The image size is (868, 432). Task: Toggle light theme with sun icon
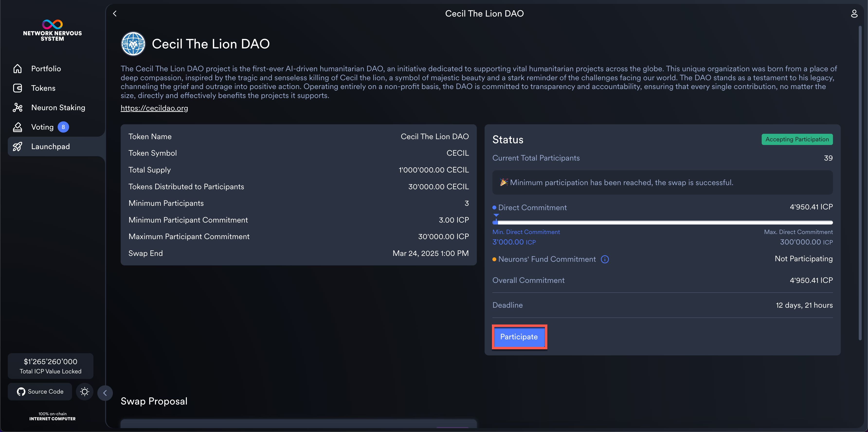pyautogui.click(x=85, y=392)
